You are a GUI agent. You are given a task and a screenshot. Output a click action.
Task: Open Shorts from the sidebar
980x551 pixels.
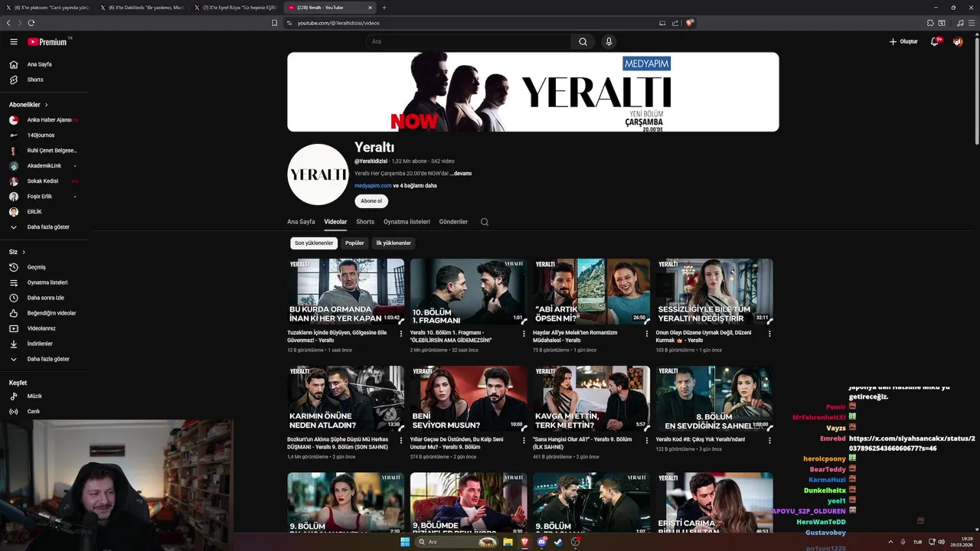(x=35, y=80)
